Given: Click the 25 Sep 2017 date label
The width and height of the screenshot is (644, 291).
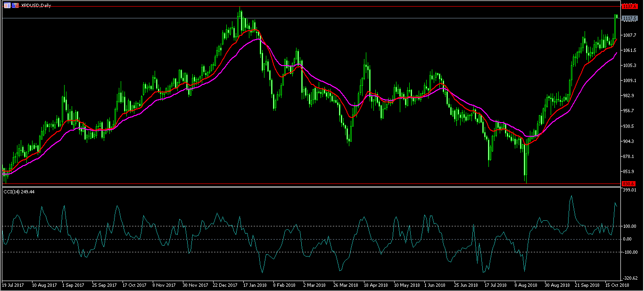Looking at the screenshot, I should pyautogui.click(x=104, y=285).
